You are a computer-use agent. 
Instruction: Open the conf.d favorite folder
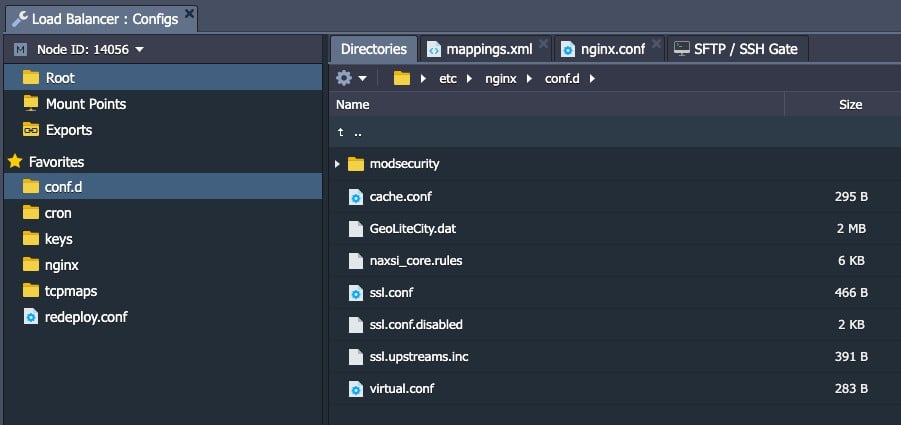[x=163, y=187]
